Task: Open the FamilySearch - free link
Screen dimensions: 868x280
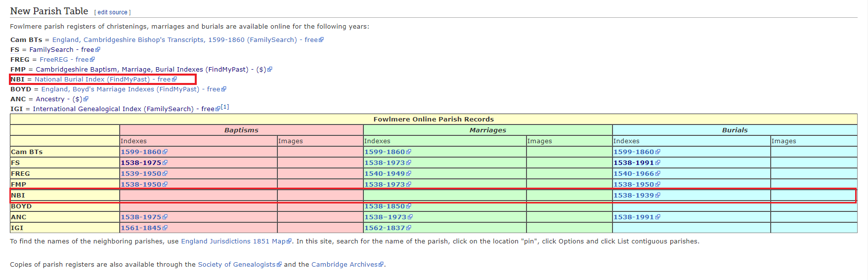Action: click(61, 50)
